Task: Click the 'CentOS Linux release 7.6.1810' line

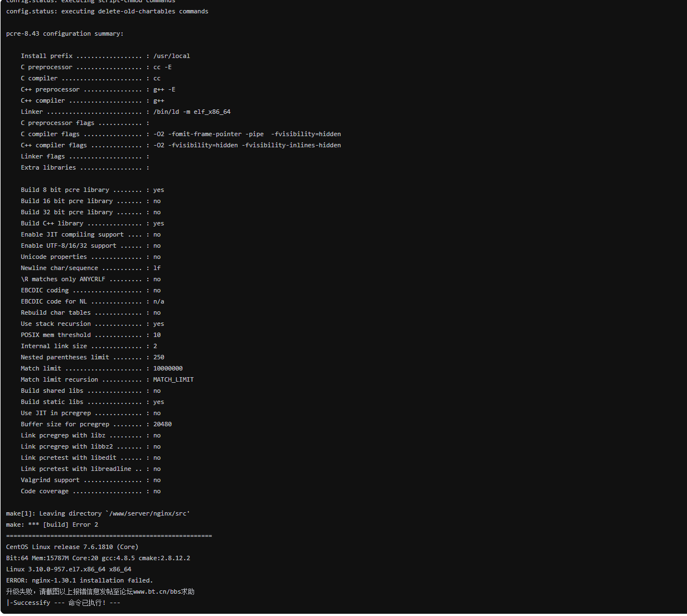Action: pos(72,547)
